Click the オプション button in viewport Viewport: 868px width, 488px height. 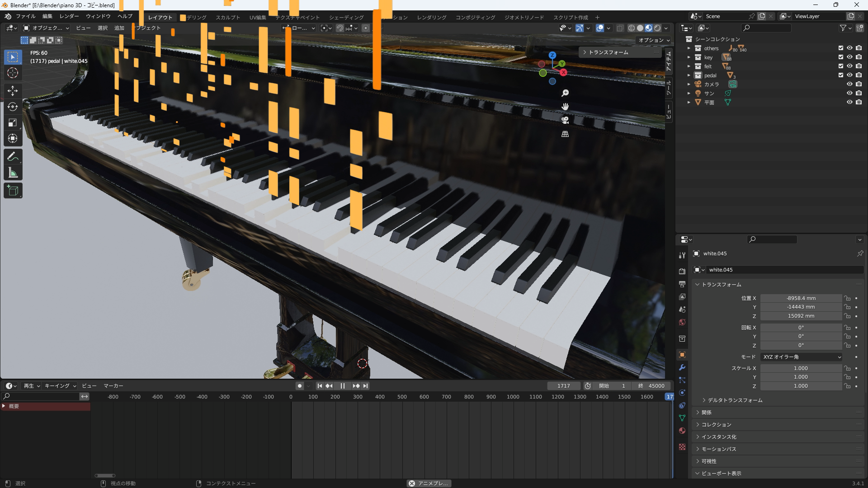(x=654, y=40)
